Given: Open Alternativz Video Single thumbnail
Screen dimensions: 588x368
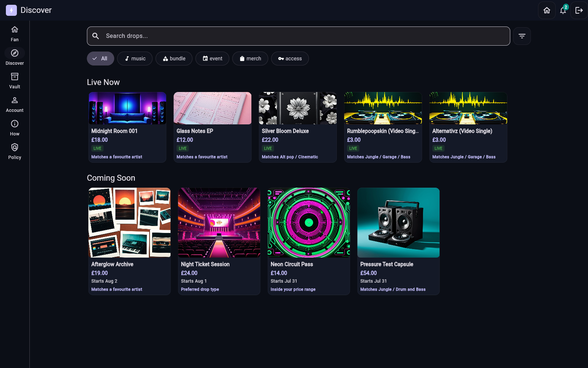Looking at the screenshot, I should pos(468,108).
